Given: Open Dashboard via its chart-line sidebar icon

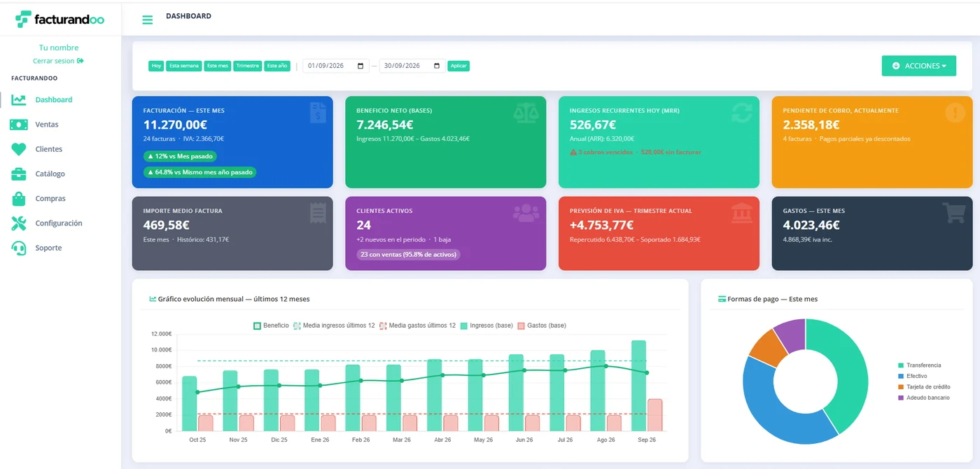Looking at the screenshot, I should click(19, 100).
